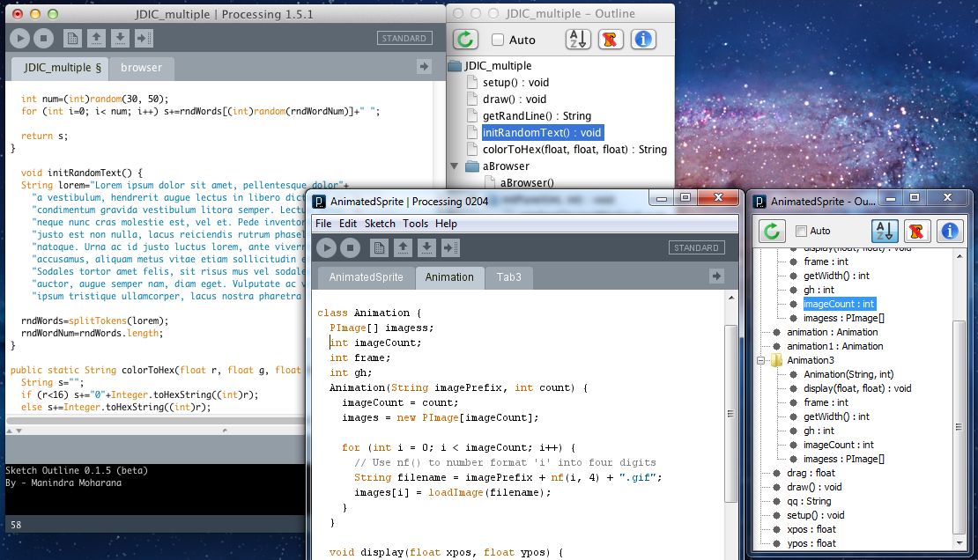Select animation1 : Animation outline entry
The image size is (978, 560).
pos(835,346)
